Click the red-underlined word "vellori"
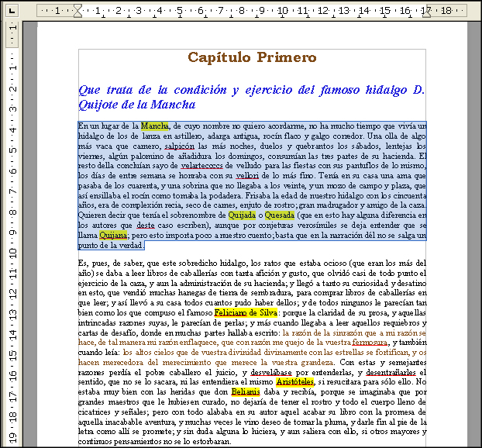Image resolution: width=482 pixels, height=448 pixels. 247,176
